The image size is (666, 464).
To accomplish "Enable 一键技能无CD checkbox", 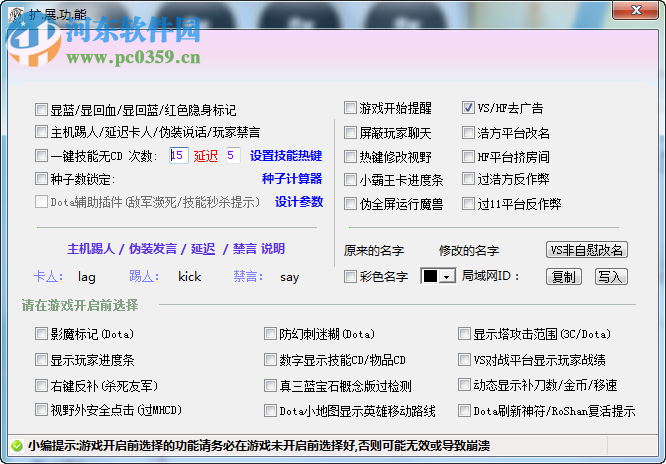I will point(41,156).
